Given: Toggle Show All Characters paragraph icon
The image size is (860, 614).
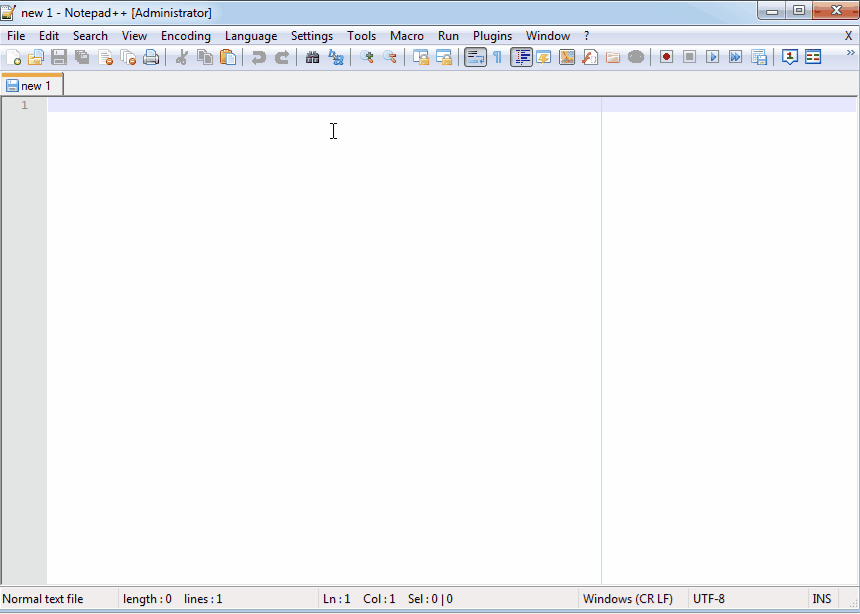Looking at the screenshot, I should 497,57.
